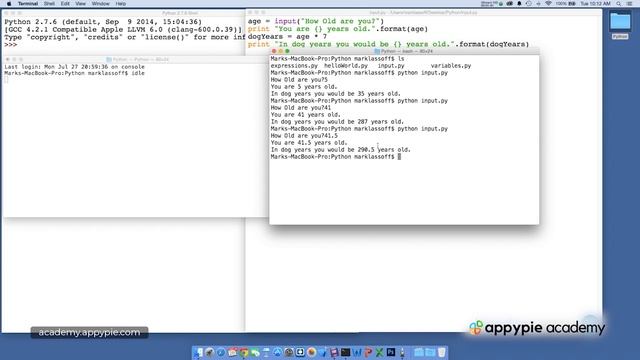Open Safari compass in dock
640x360 pixels.
coord(221,352)
